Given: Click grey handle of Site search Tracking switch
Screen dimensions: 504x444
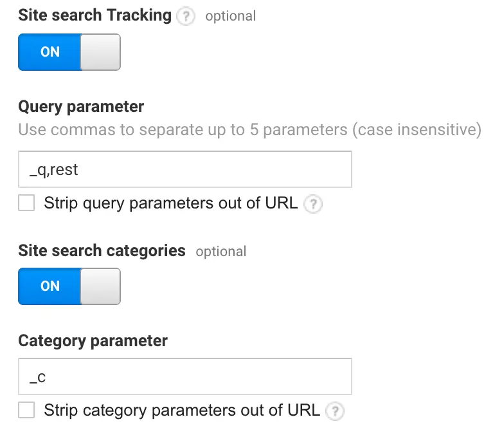Looking at the screenshot, I should pos(100,52).
